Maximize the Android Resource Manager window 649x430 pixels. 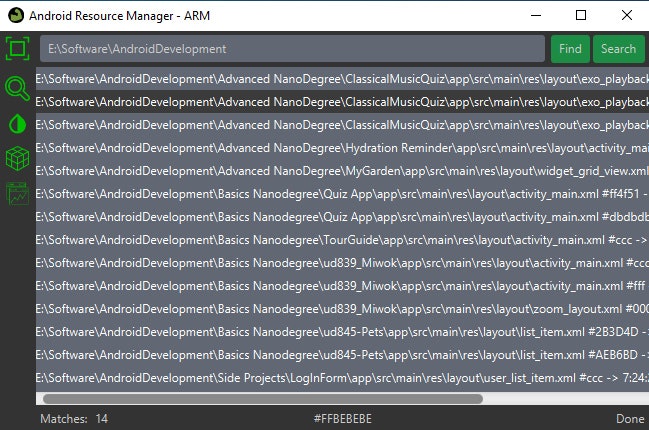coord(581,15)
